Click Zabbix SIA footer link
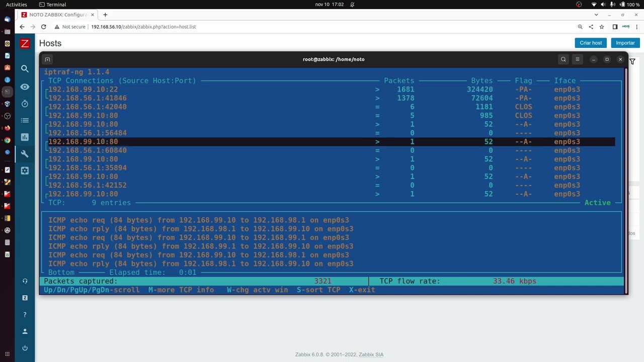 coord(371,354)
